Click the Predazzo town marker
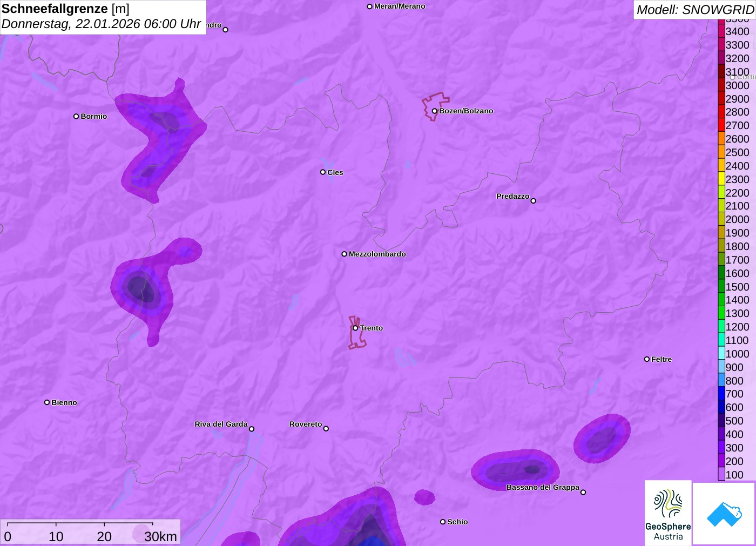 [x=534, y=201]
